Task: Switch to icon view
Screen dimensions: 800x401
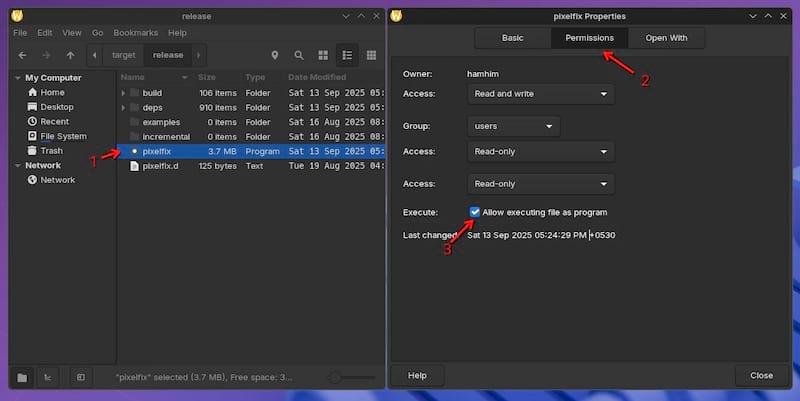Action: tap(323, 55)
